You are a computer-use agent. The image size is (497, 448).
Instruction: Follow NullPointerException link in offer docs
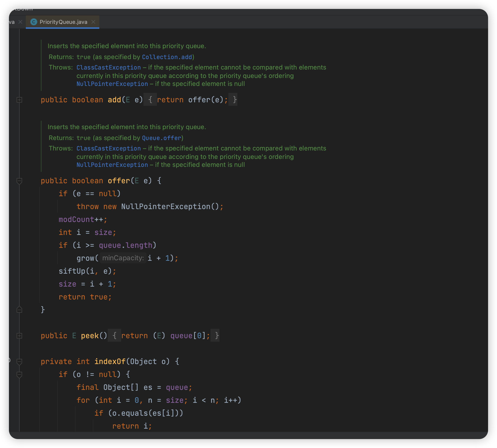pyautogui.click(x=112, y=165)
